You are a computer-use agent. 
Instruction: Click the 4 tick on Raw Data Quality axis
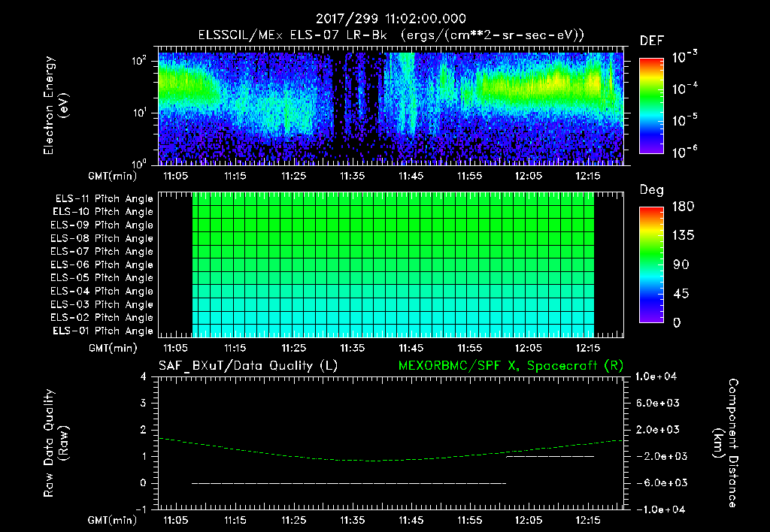coord(143,376)
